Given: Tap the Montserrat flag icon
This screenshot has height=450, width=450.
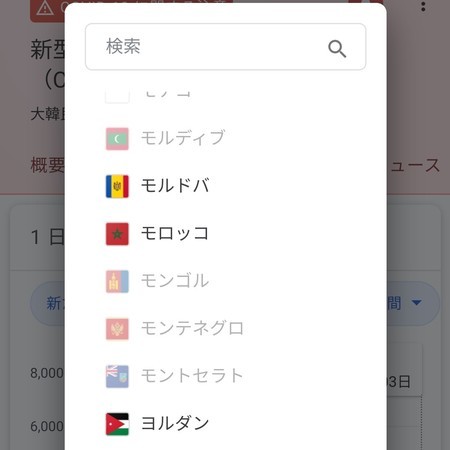Looking at the screenshot, I should [x=117, y=376].
